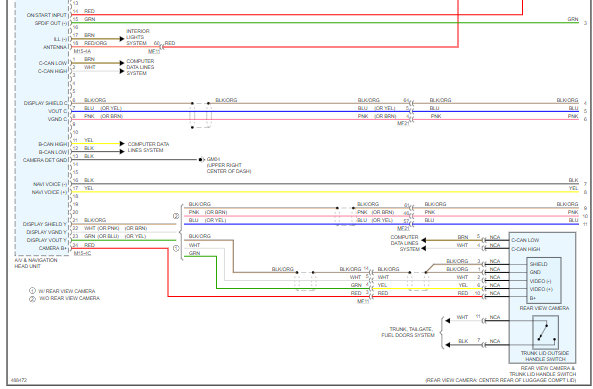Click the DISPLAY SHIELD C label
Viewport: 593px width, 389px height.
tap(45, 103)
